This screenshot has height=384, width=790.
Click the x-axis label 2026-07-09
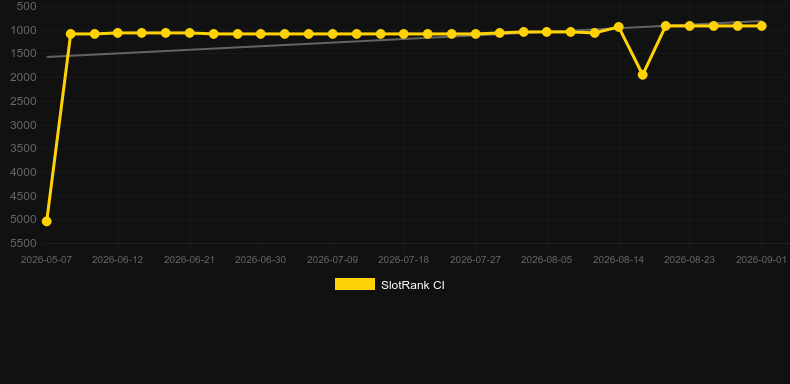tap(332, 260)
